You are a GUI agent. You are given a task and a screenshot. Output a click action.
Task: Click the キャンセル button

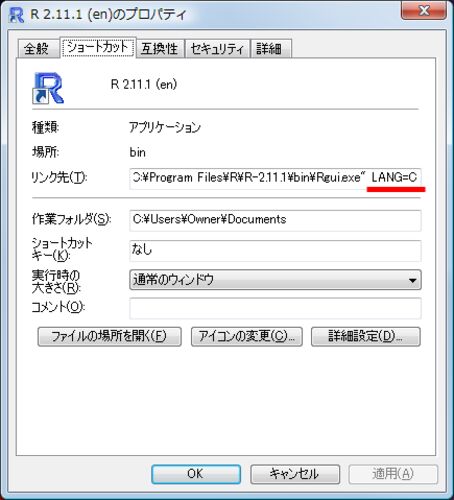coord(295,474)
